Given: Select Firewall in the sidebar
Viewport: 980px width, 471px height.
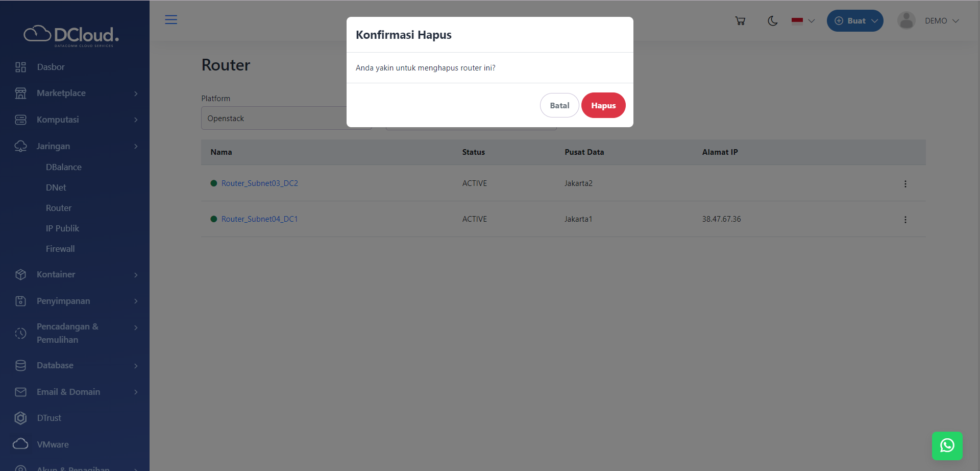Looking at the screenshot, I should [x=60, y=249].
